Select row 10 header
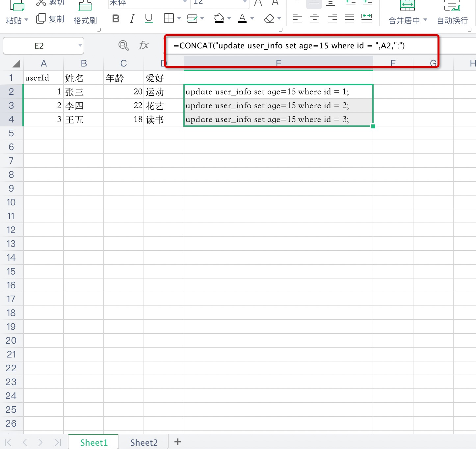Screen dimensions: 476x449 [11, 202]
